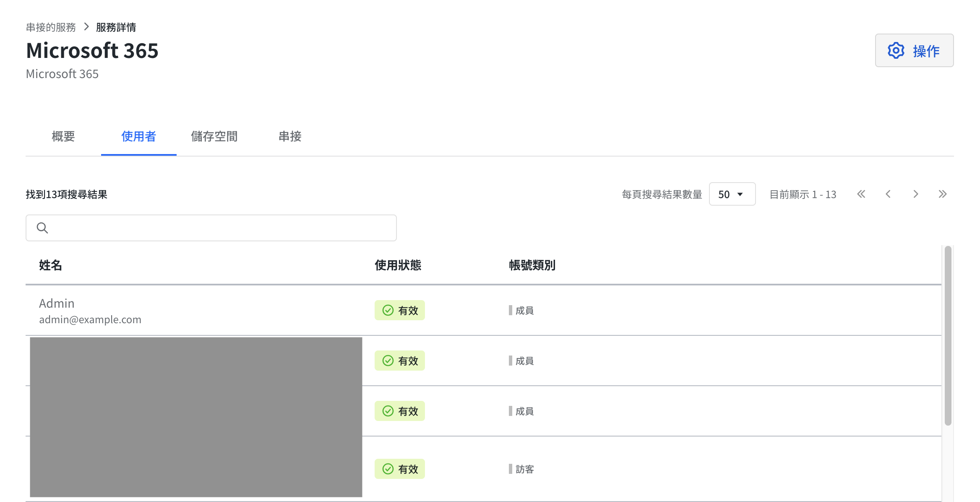This screenshot has width=980, height=502.
Task: Jump to the first page of results
Action: (861, 194)
